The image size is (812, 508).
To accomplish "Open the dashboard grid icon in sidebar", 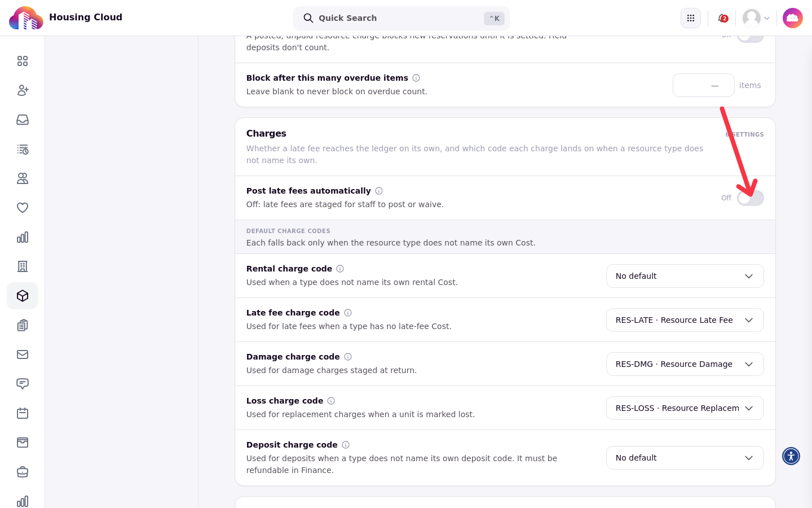I will [23, 61].
